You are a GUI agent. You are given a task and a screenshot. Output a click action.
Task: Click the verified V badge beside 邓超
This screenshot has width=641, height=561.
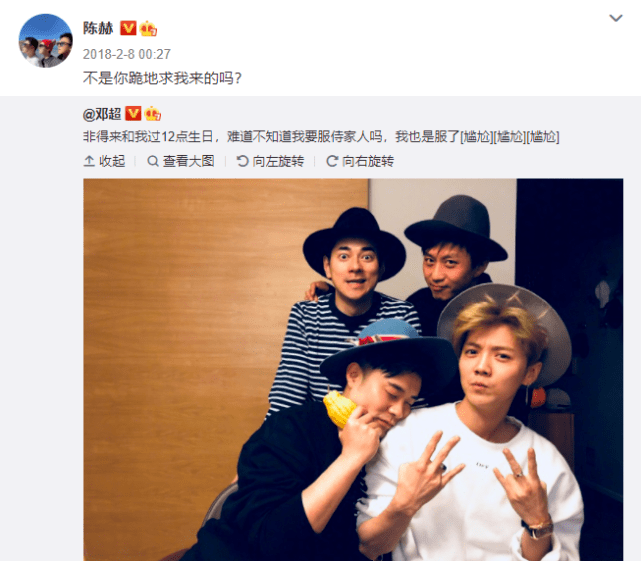[x=133, y=113]
